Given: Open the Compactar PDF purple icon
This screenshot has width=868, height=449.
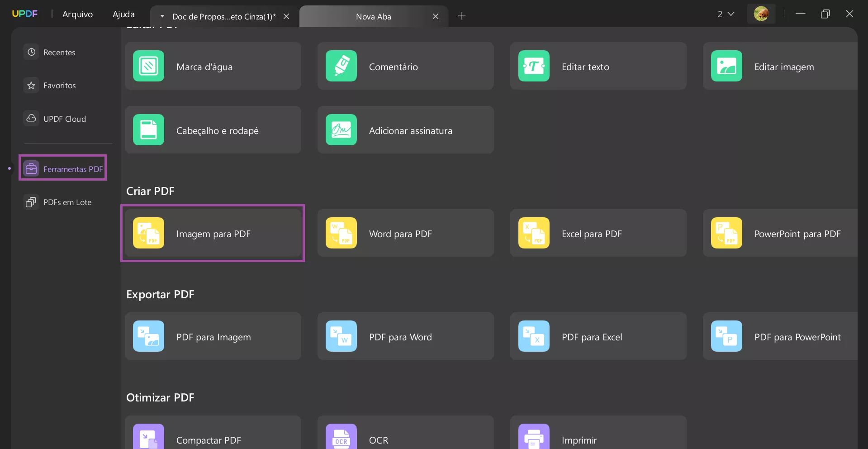Looking at the screenshot, I should point(148,437).
